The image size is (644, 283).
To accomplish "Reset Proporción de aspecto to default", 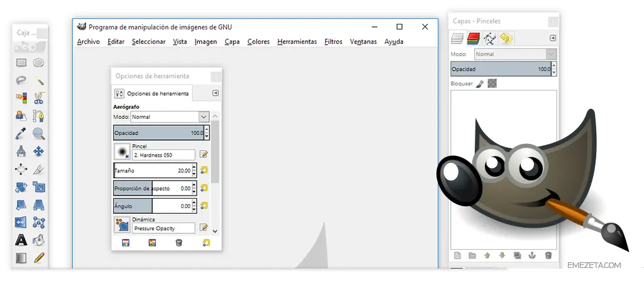I will 204,188.
